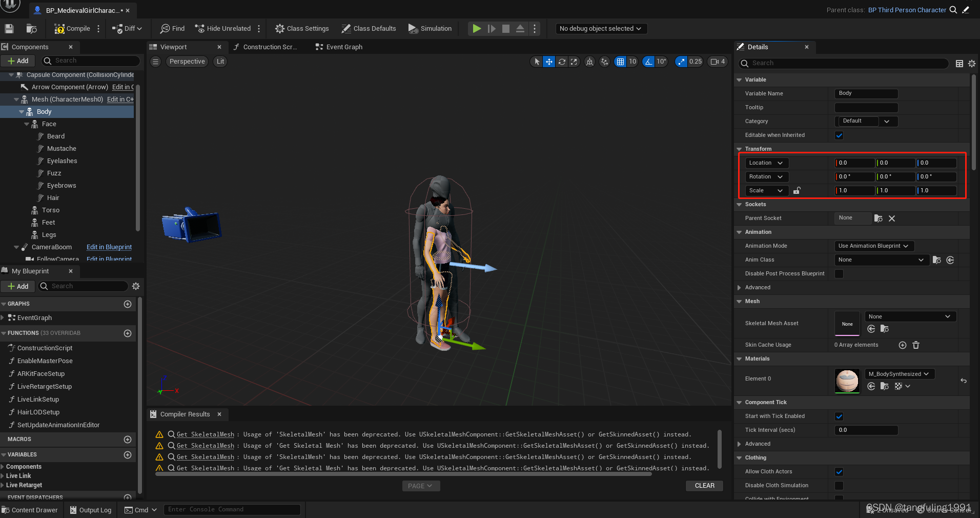Open My Blueprint settings gear
The height and width of the screenshot is (518, 980).
136,286
